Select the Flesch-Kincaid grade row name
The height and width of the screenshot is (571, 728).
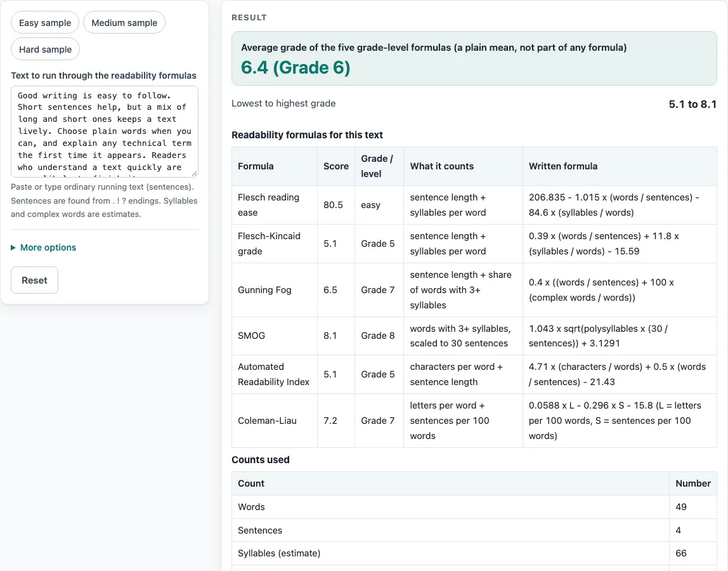pyautogui.click(x=269, y=244)
